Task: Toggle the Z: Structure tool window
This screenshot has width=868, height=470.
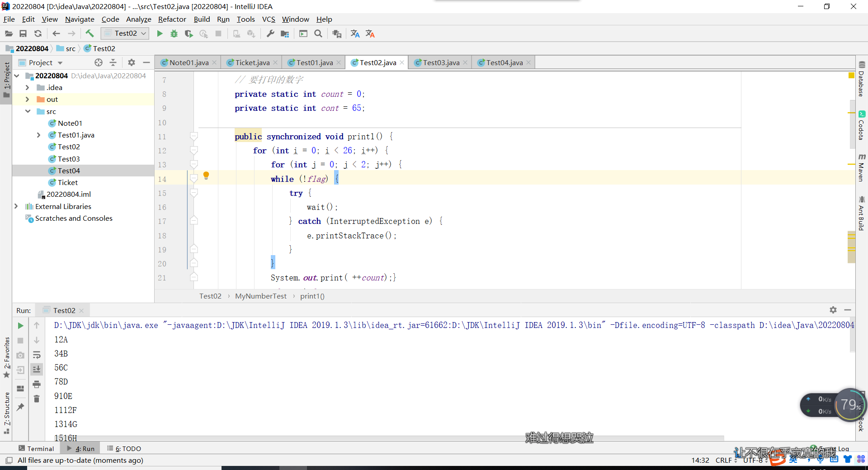Action: (x=6, y=413)
